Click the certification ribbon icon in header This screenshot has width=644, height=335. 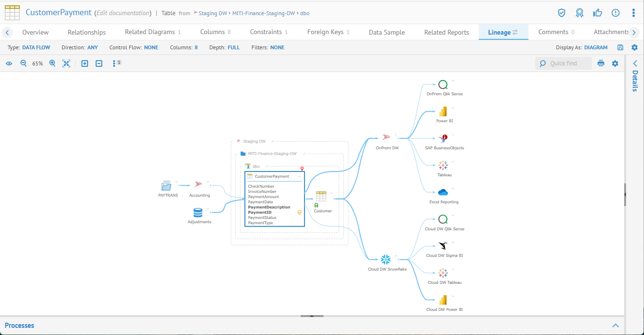tap(580, 13)
